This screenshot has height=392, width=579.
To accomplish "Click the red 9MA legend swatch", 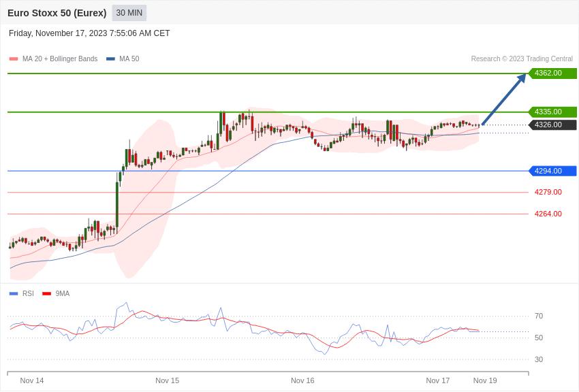I will [46, 293].
